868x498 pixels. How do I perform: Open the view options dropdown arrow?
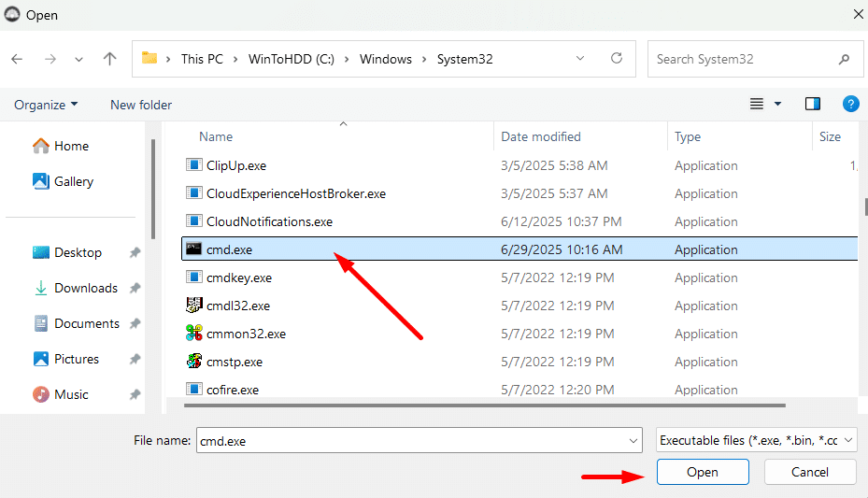pyautogui.click(x=777, y=104)
